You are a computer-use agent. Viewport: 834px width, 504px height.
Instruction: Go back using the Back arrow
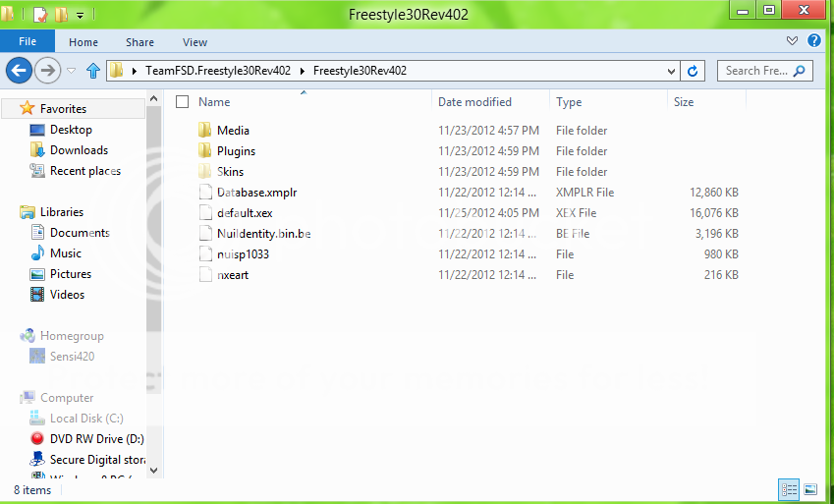19,71
